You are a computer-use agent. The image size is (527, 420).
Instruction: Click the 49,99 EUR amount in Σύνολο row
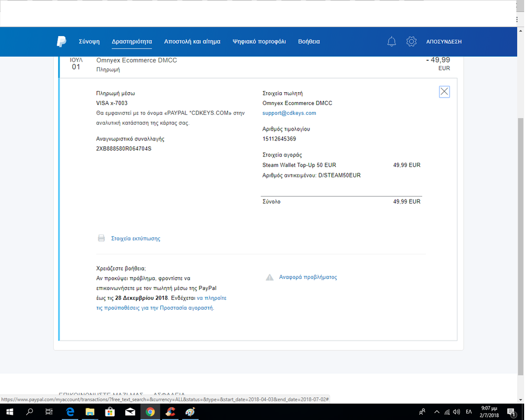pyautogui.click(x=407, y=201)
